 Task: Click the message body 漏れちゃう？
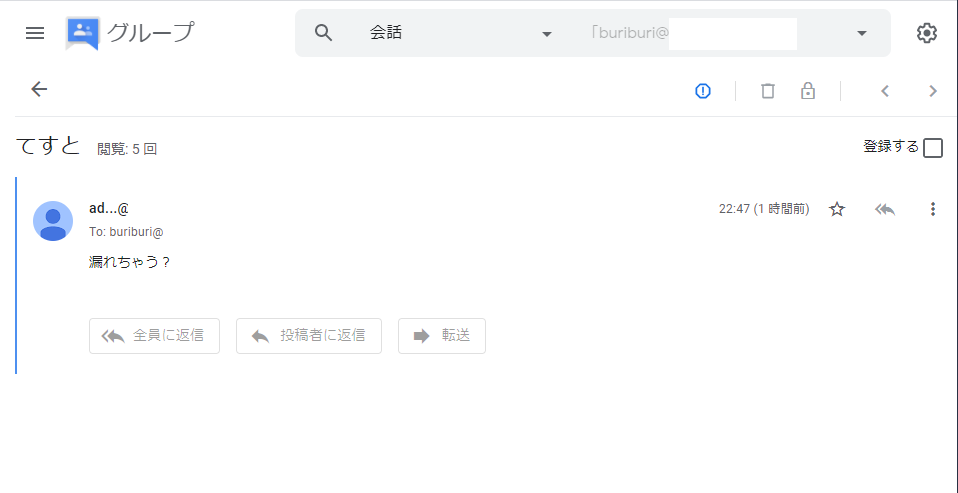[130, 263]
